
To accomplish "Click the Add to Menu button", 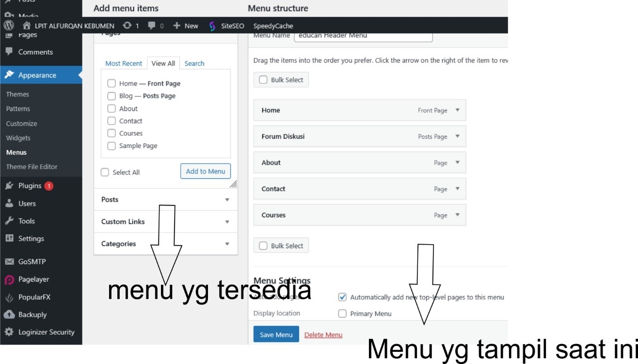I will [x=206, y=171].
